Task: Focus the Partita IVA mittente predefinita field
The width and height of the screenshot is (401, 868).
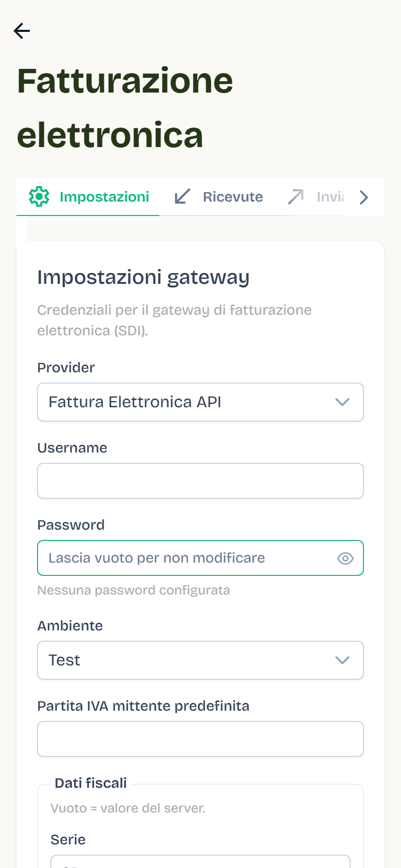Action: tap(200, 739)
